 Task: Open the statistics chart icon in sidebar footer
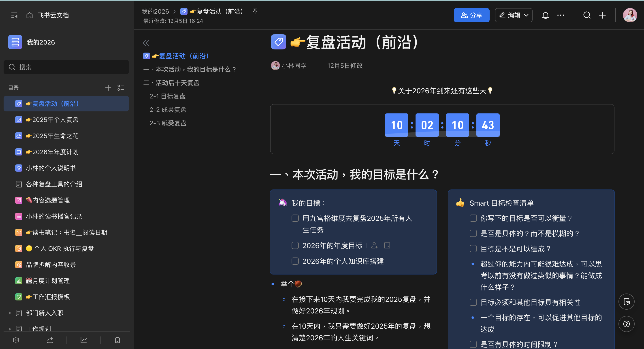tap(83, 340)
